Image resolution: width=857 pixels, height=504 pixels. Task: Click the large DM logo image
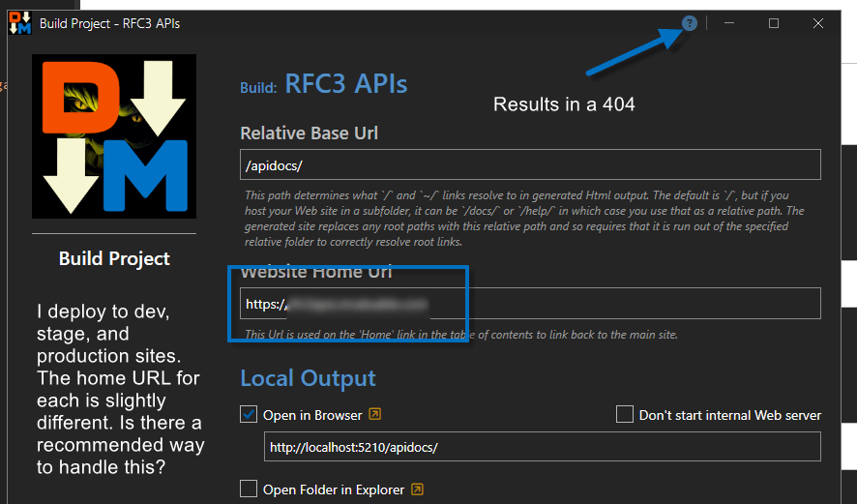[114, 136]
